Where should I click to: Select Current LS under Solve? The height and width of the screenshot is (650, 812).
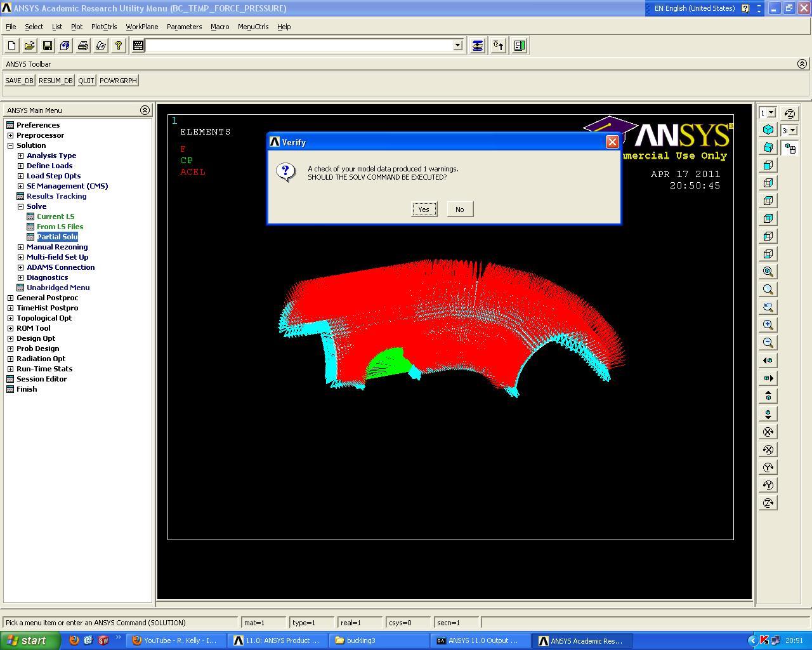click(x=55, y=216)
